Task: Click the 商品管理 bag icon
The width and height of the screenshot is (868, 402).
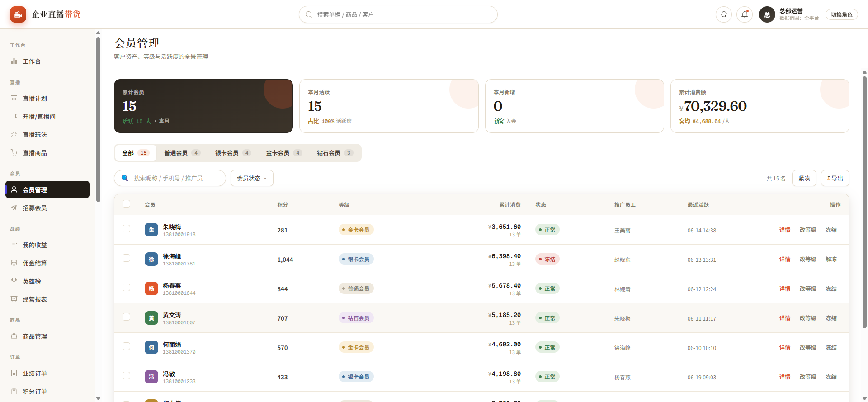Action: click(x=14, y=336)
